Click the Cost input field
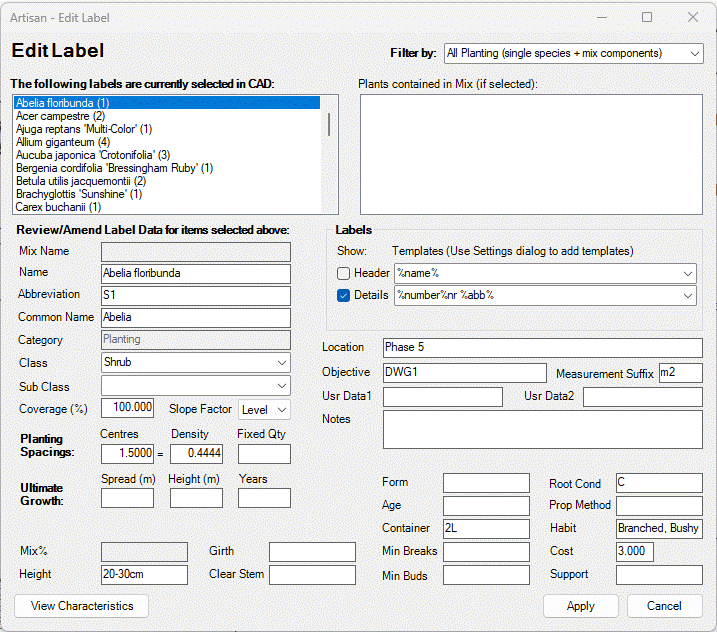This screenshot has height=632, width=717. pos(634,551)
